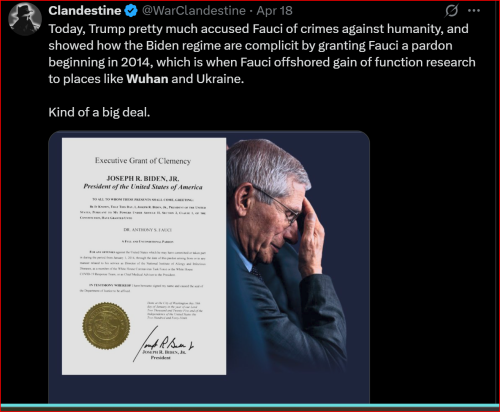Open the @WarClandestine handle link
This screenshot has width=500, height=412.
[x=194, y=11]
